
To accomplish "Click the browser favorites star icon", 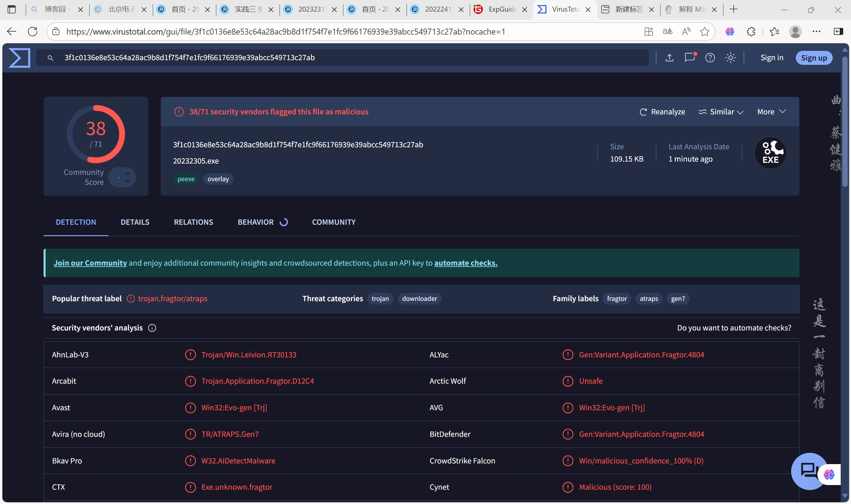I will pos(704,32).
